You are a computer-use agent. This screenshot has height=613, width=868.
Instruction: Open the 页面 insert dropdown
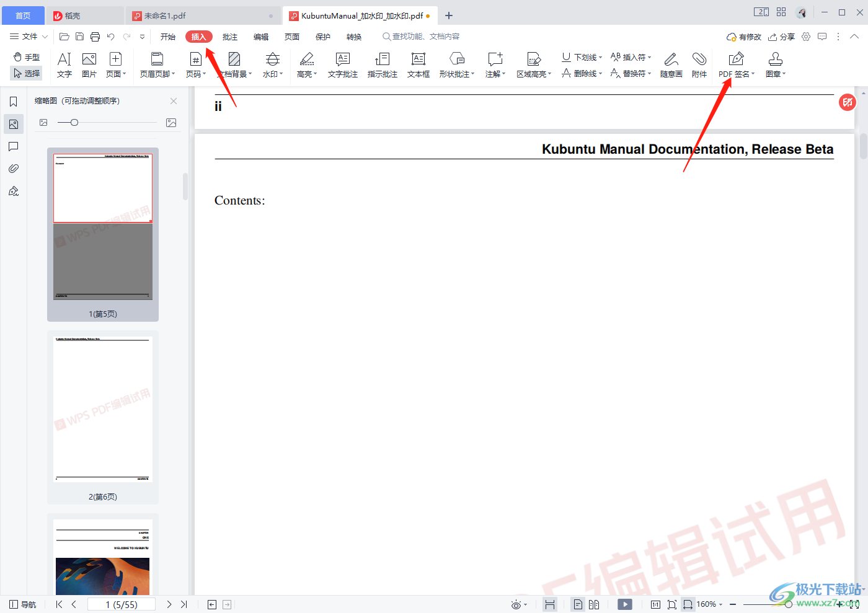116,65
